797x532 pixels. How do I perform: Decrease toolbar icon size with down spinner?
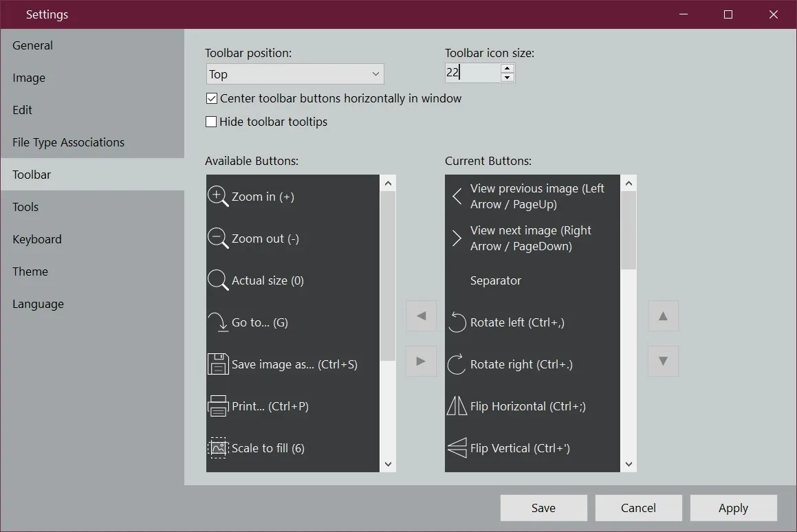pos(507,77)
